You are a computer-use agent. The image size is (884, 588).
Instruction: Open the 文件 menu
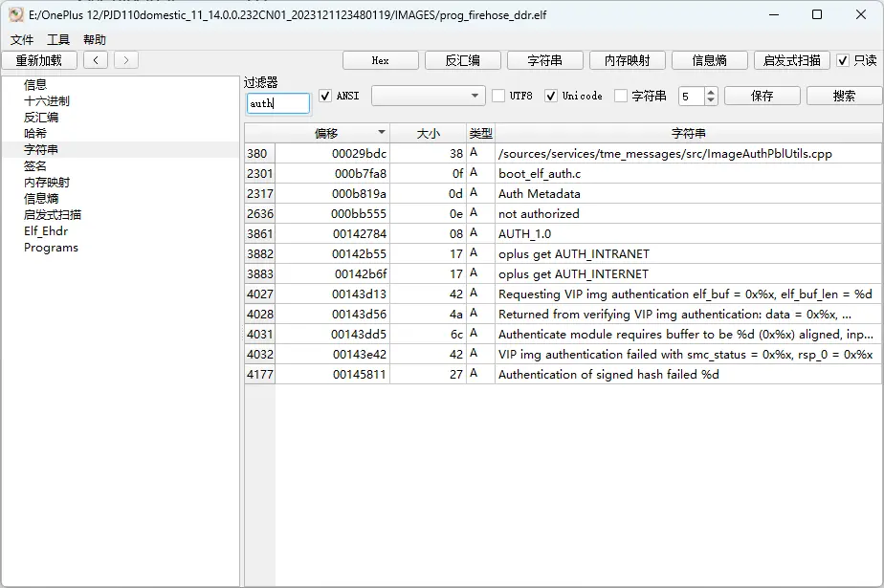(22, 39)
